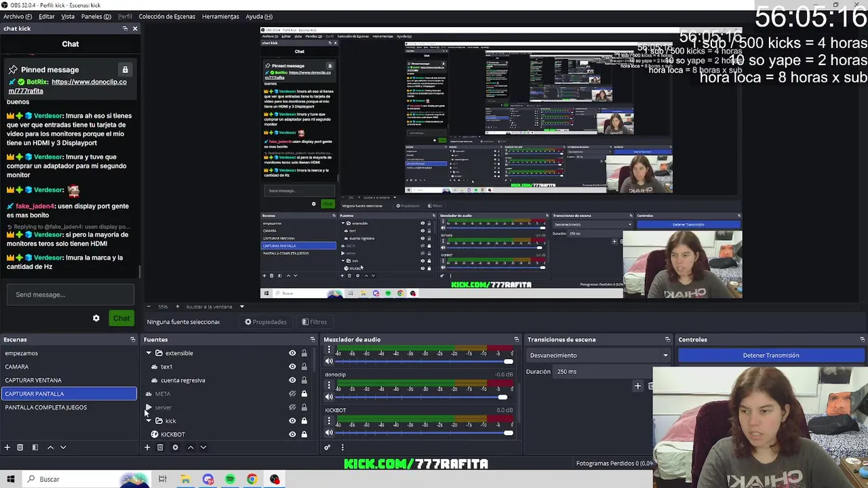Screen dimensions: 868x488
Task: Open the KICKBOT track three-dot options
Action: 330,421
